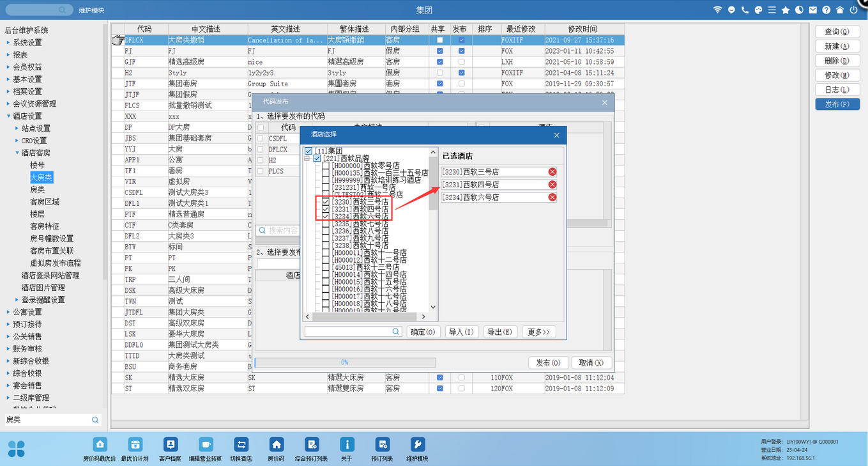Open the color theme palette icon

coord(759,10)
